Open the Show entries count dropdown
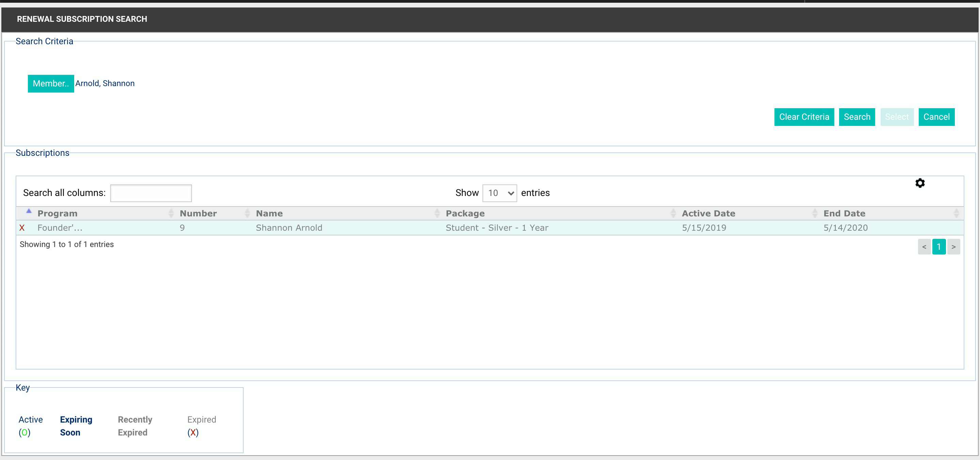 500,193
